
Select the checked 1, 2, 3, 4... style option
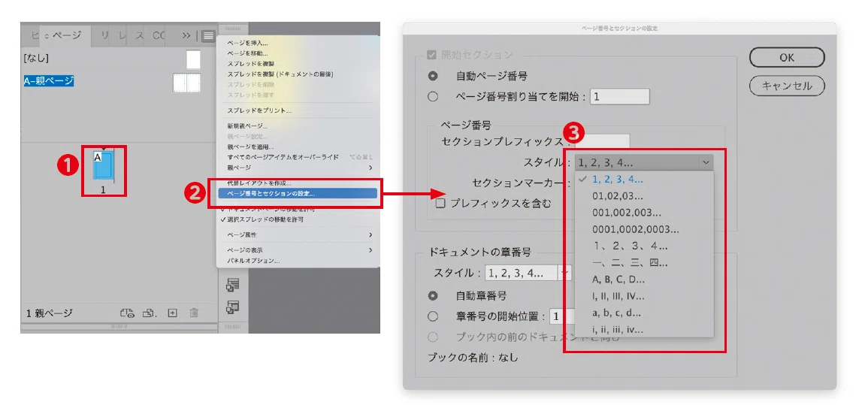click(645, 180)
